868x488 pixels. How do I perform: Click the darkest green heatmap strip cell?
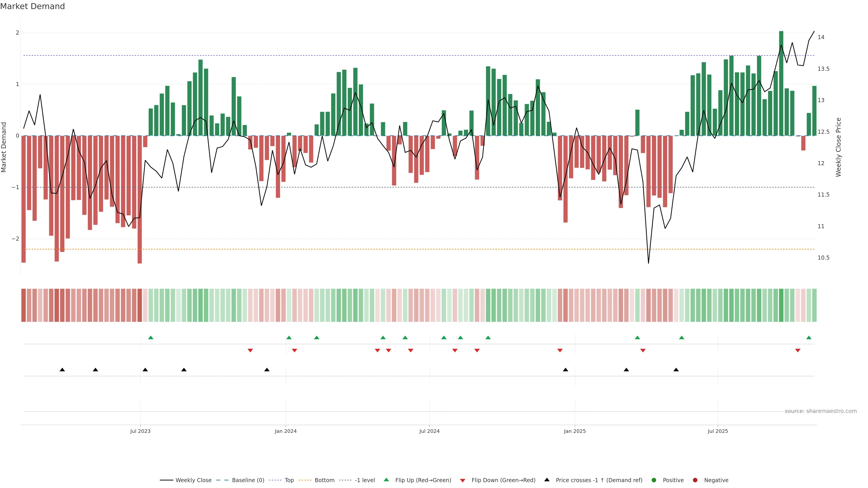[781, 305]
